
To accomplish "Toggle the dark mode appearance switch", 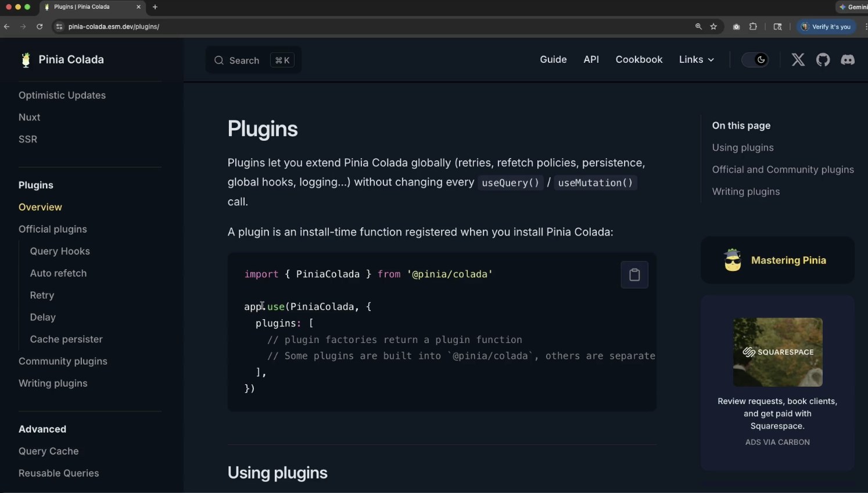I will 755,60.
